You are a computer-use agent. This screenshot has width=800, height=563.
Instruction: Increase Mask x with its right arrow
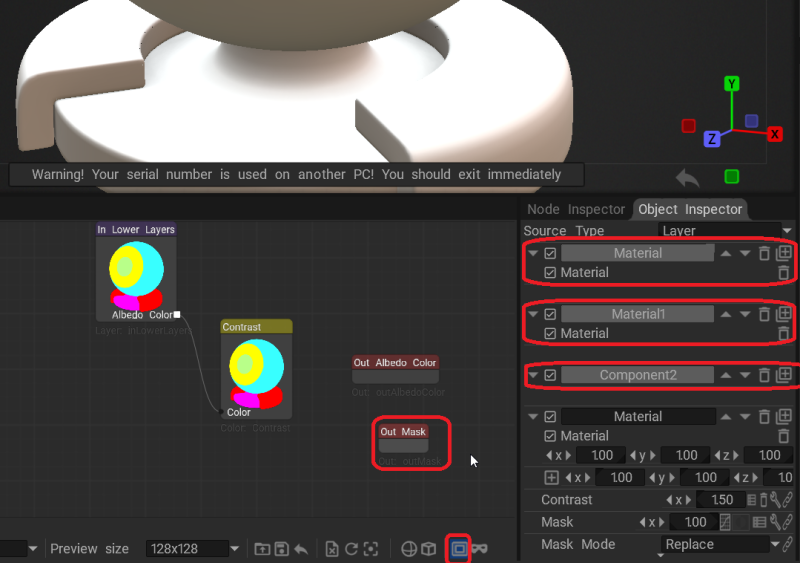(662, 522)
